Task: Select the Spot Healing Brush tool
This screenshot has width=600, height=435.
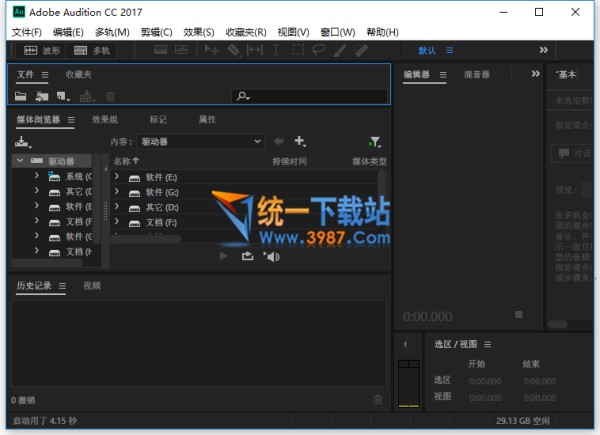Action: tap(361, 50)
